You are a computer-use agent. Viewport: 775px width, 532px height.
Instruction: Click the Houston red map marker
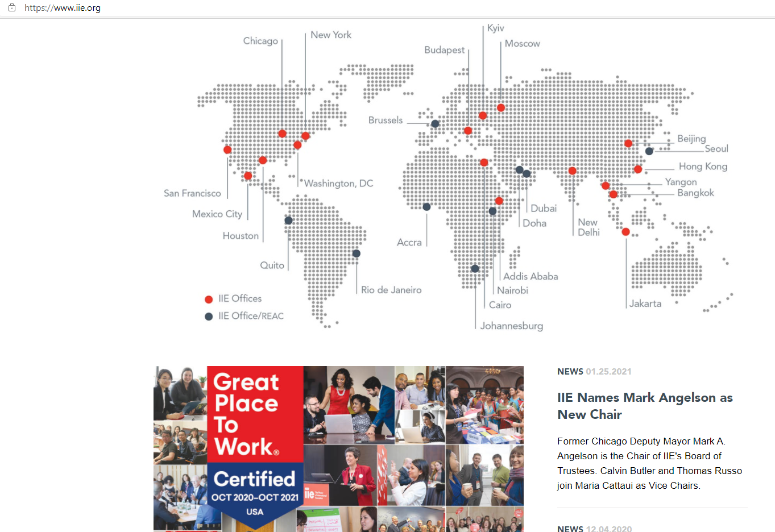point(263,160)
